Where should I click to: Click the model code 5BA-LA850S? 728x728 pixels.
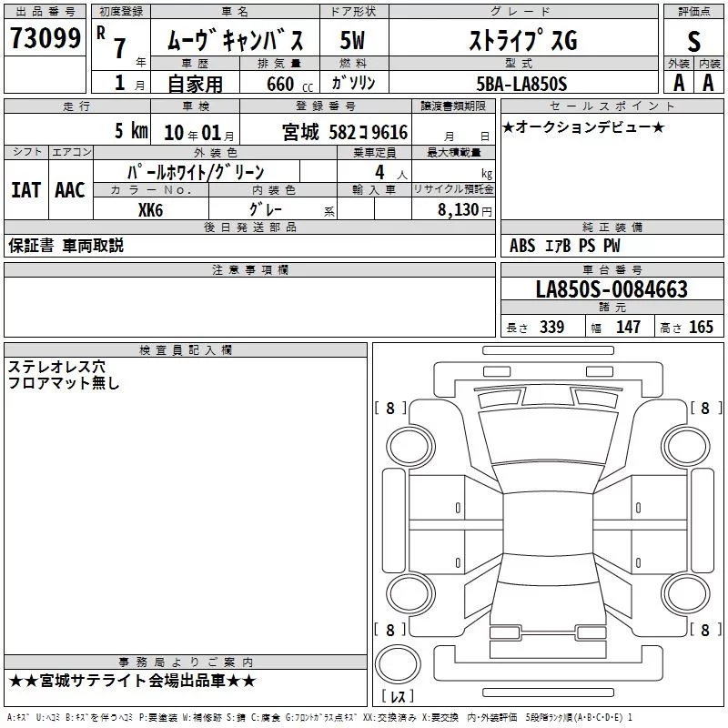(x=521, y=84)
